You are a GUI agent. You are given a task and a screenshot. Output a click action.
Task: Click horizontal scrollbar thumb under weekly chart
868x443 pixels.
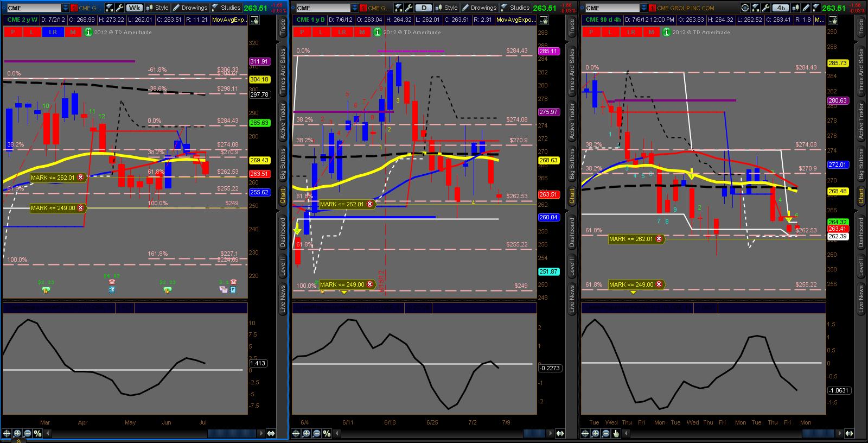[x=232, y=433]
